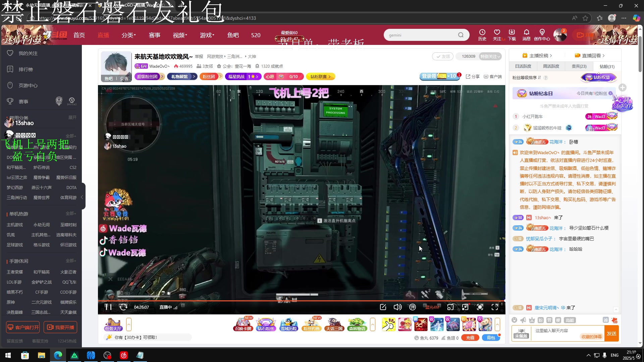This screenshot has width=644, height=362.
Task: Toggle the 粉 fan danmaku button
Action: click(541, 320)
